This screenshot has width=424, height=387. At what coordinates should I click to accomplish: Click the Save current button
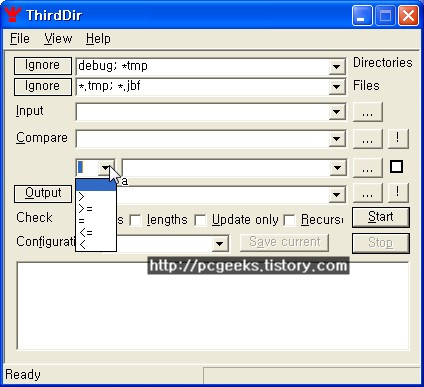point(284,242)
